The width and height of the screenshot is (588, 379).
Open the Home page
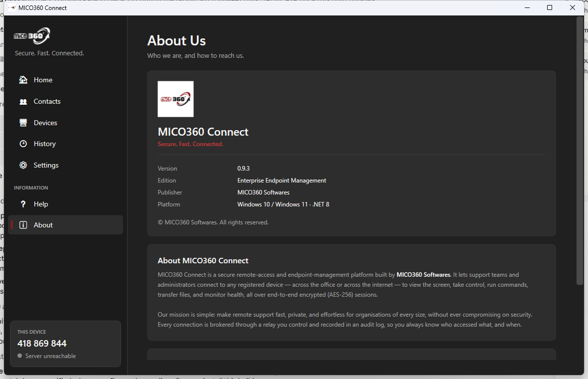tap(65, 80)
